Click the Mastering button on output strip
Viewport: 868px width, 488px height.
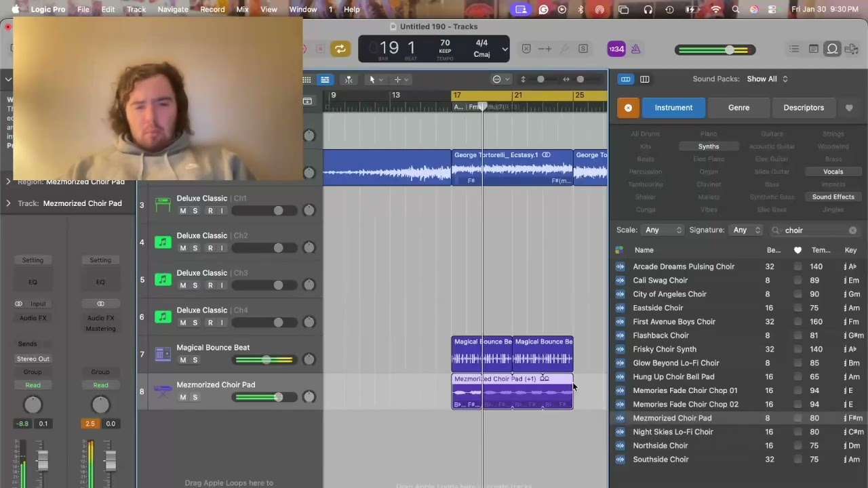coord(100,329)
